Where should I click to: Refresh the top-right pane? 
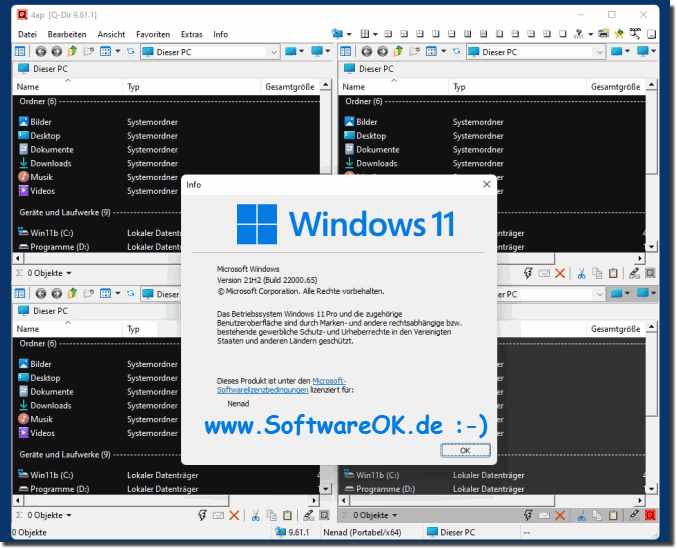456,52
